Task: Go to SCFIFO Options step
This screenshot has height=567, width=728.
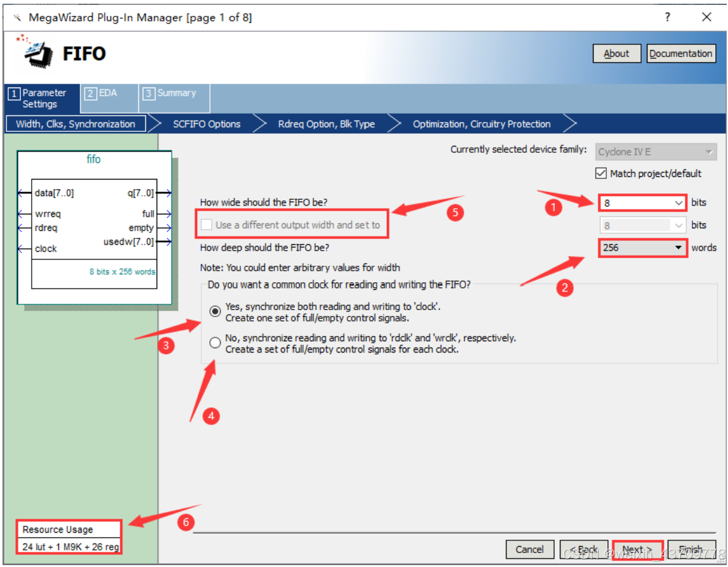Action: pos(207,124)
